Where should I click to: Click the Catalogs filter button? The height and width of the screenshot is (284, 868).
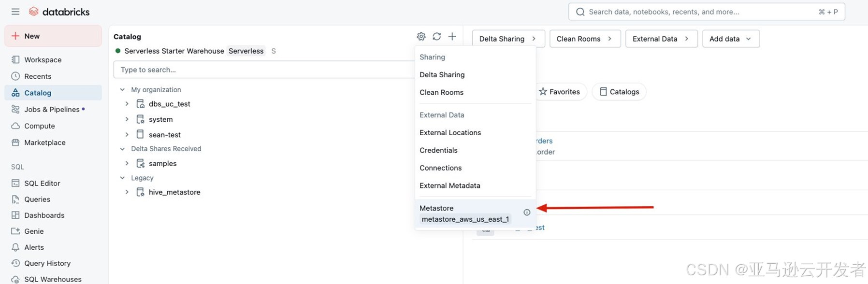tap(619, 92)
